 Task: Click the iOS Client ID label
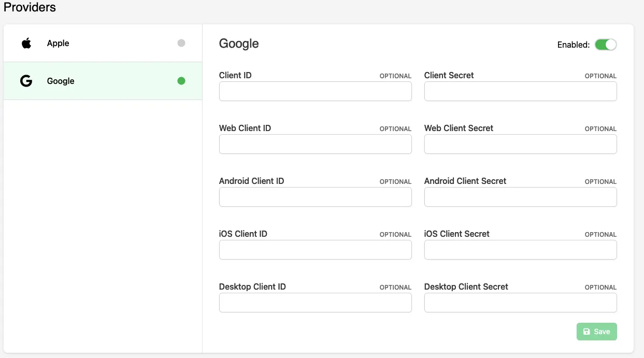243,234
